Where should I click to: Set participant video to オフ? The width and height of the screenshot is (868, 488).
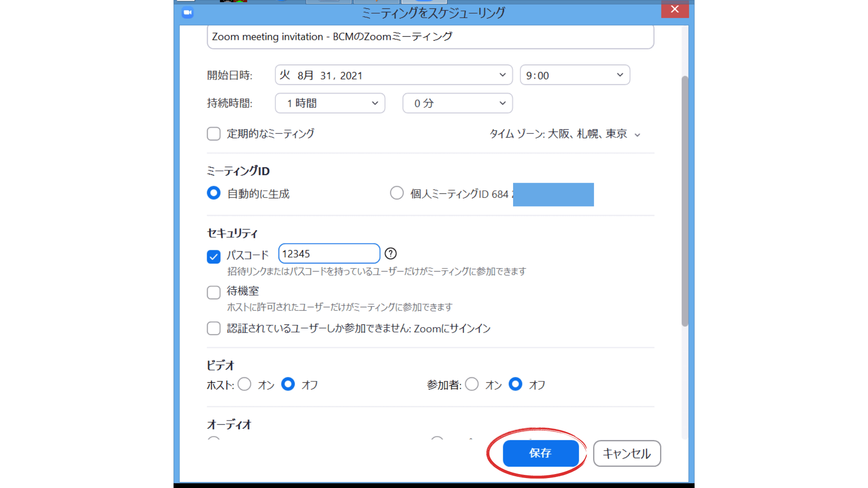pos(515,384)
